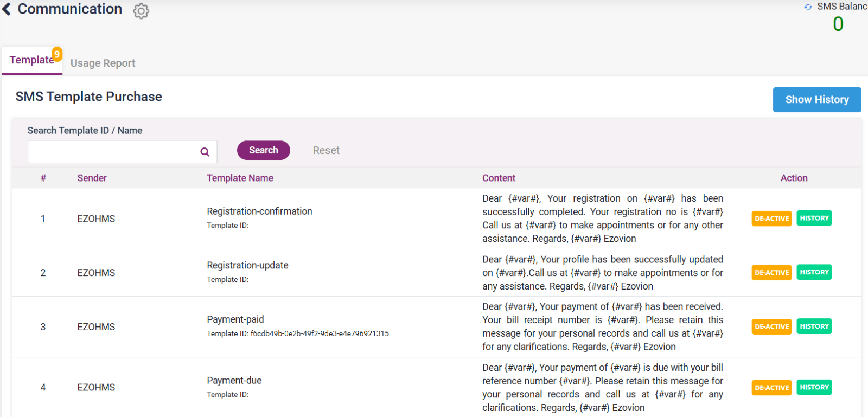Screen dimensions: 868x417
Task: Open History for Payment-paid template
Action: 814,326
